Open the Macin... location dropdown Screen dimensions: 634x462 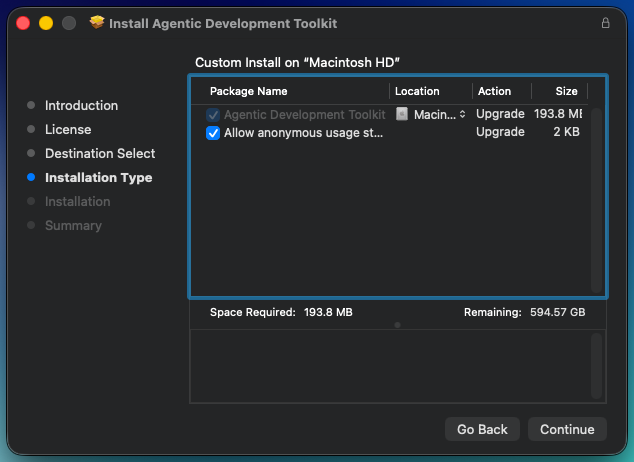coord(440,115)
